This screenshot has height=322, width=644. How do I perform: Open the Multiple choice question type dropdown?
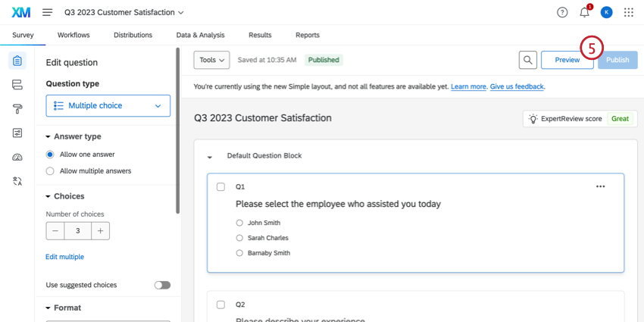coord(108,106)
